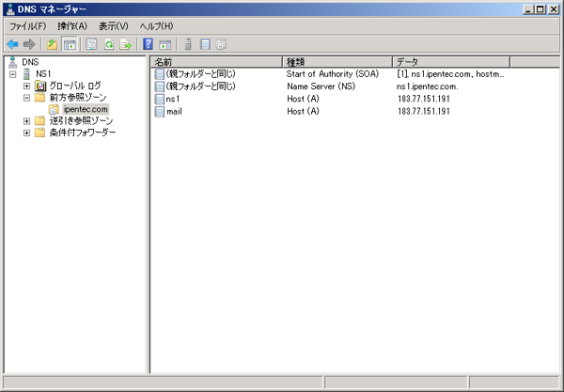Select 逆引き参照ゾーン tree label
The width and height of the screenshot is (564, 392).
81,121
